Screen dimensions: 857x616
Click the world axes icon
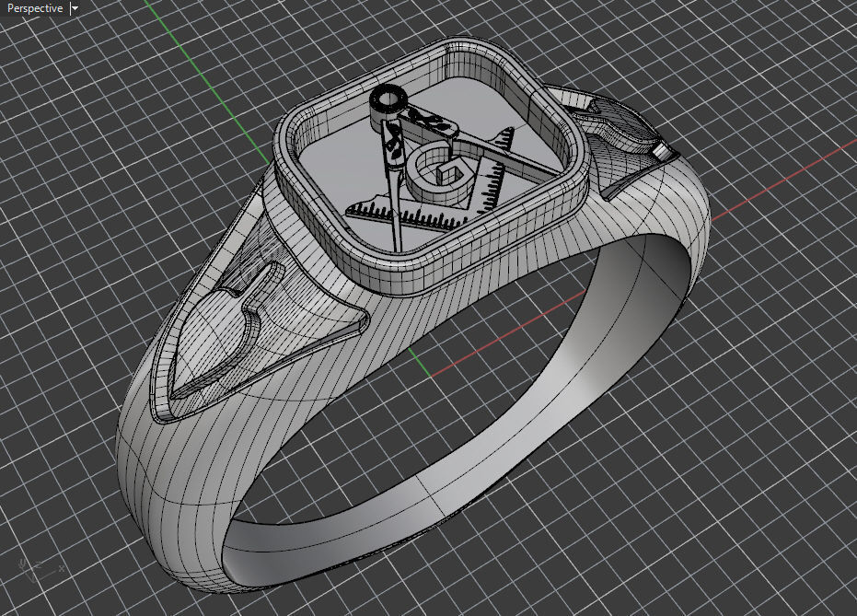(x=40, y=570)
